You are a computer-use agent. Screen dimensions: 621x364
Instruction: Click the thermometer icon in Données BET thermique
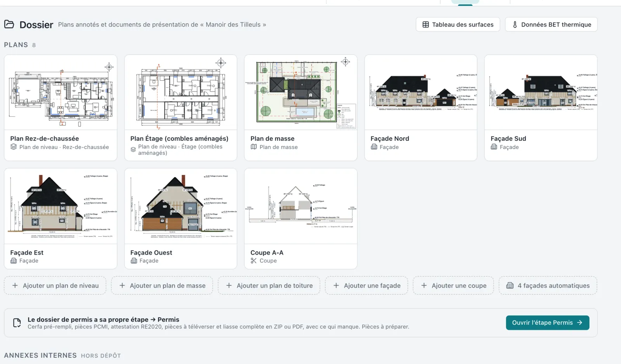point(515,24)
